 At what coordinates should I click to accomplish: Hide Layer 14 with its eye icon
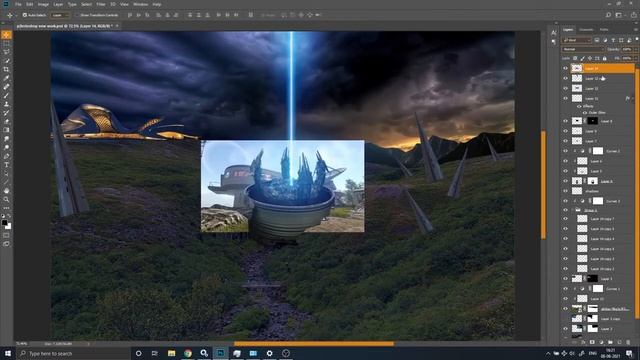pos(566,68)
